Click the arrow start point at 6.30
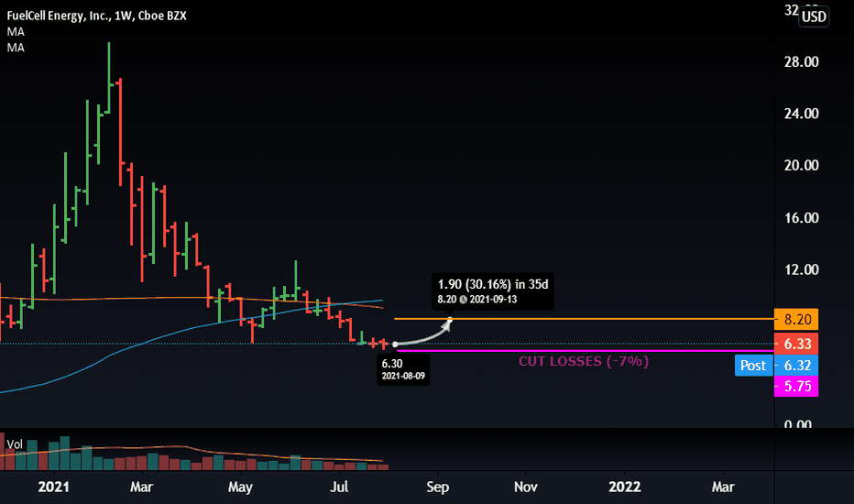854x504 pixels. (396, 345)
